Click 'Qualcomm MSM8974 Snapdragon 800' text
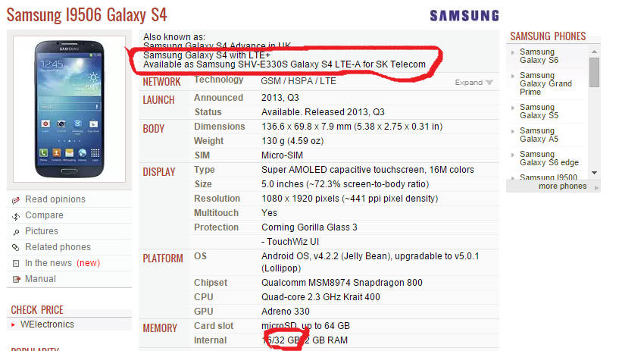 click(x=342, y=283)
